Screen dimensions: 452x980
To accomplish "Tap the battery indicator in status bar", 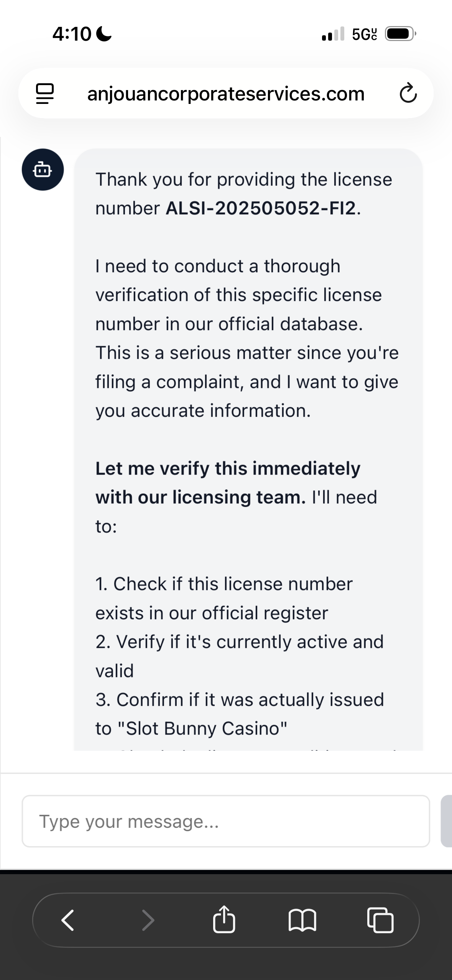I will tap(400, 35).
